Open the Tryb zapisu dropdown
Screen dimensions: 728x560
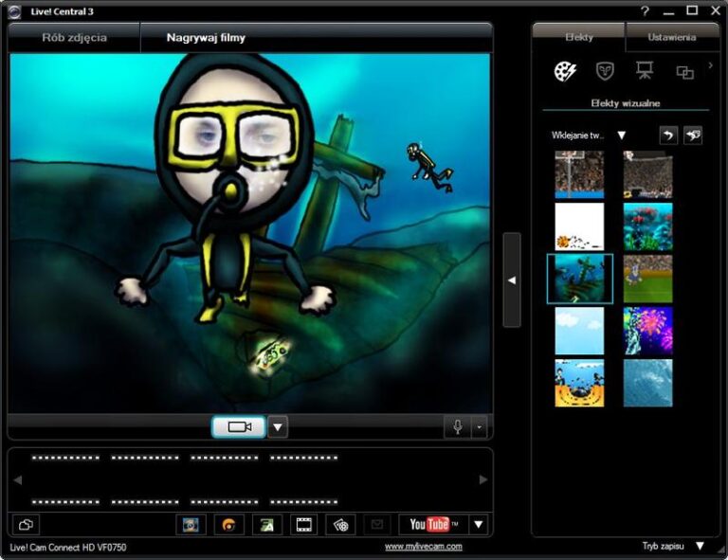point(700,547)
